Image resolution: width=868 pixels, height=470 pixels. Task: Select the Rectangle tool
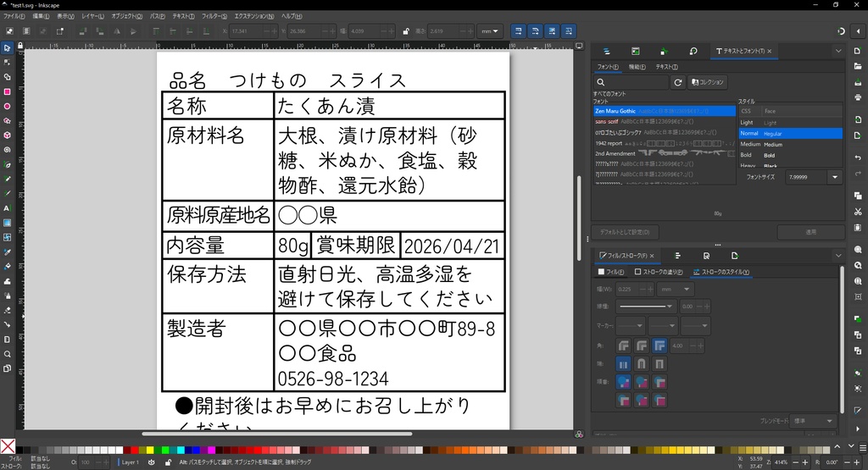[x=7, y=91]
